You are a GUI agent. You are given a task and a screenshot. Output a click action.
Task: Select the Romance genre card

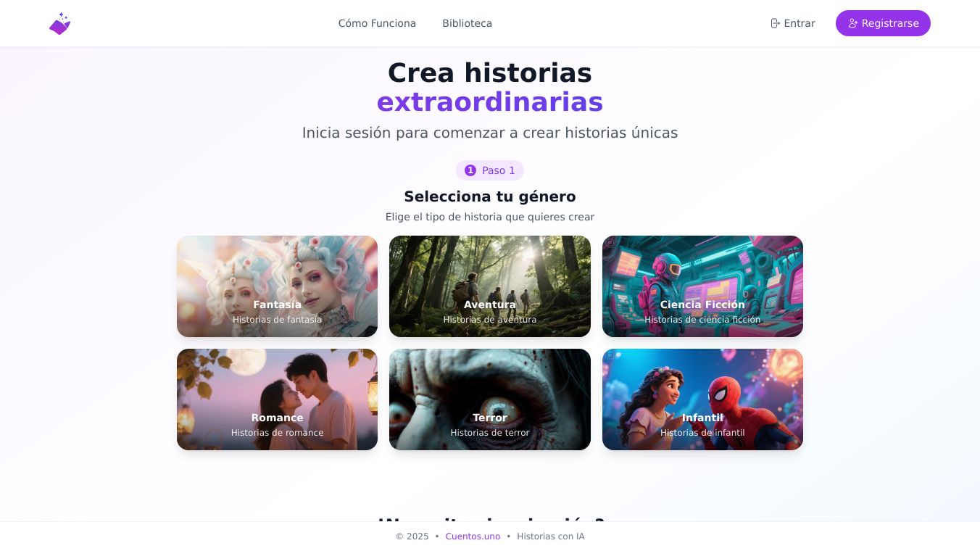(x=277, y=399)
